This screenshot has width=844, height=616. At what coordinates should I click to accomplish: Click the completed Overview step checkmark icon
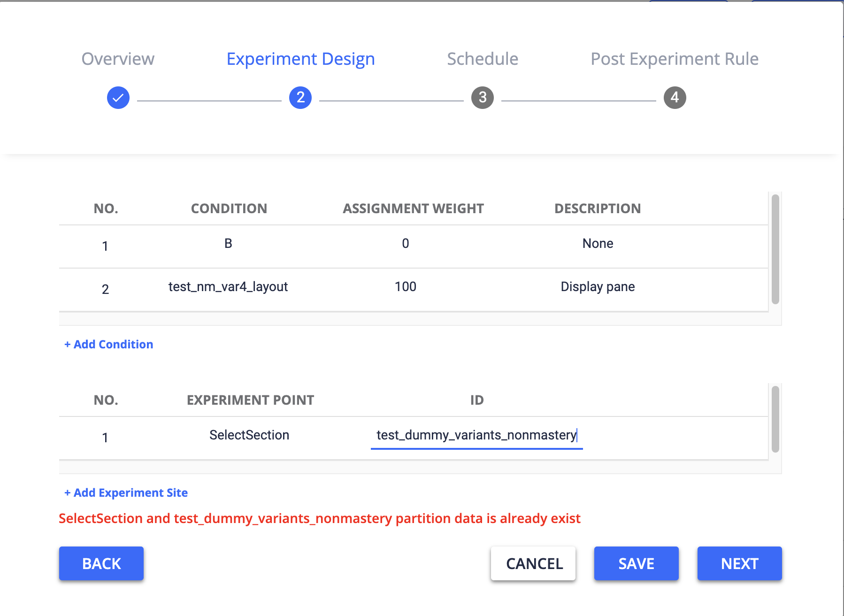[117, 98]
